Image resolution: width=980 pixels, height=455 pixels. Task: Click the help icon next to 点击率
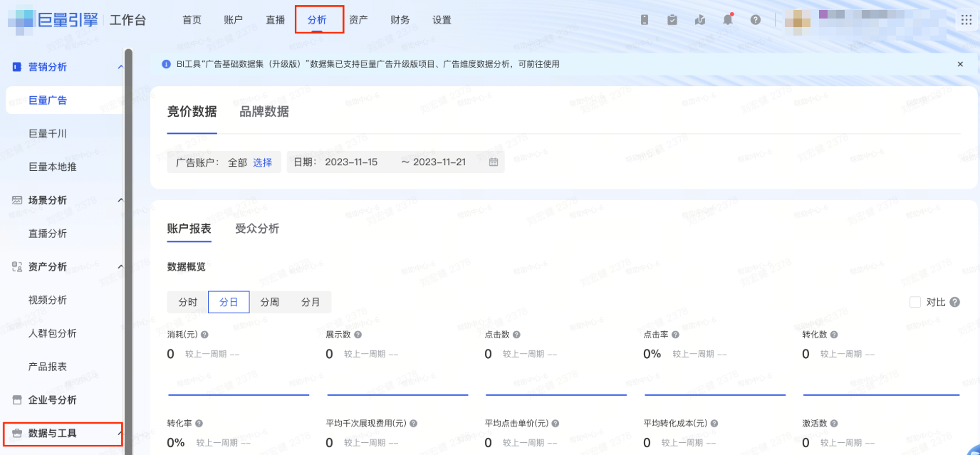coord(675,335)
